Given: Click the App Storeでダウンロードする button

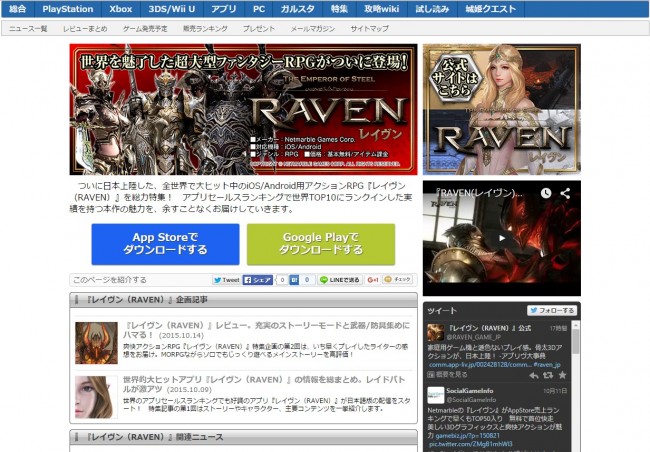Looking at the screenshot, I should pyautogui.click(x=165, y=244).
